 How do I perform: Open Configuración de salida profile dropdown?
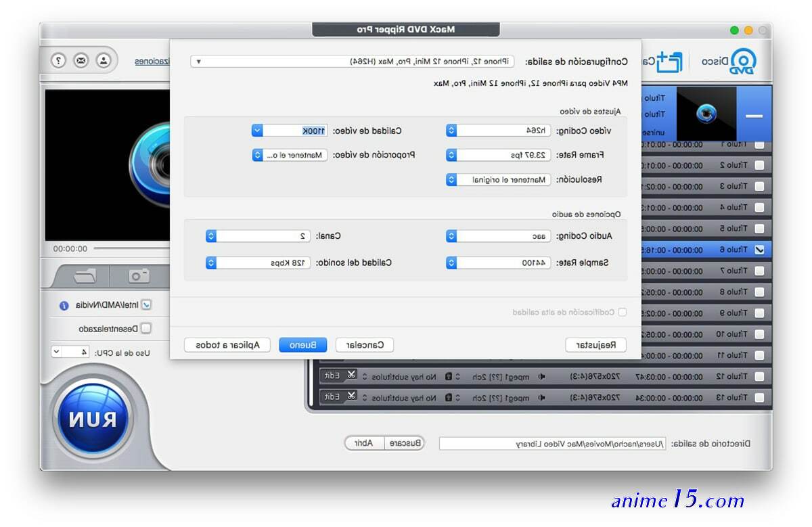(353, 62)
